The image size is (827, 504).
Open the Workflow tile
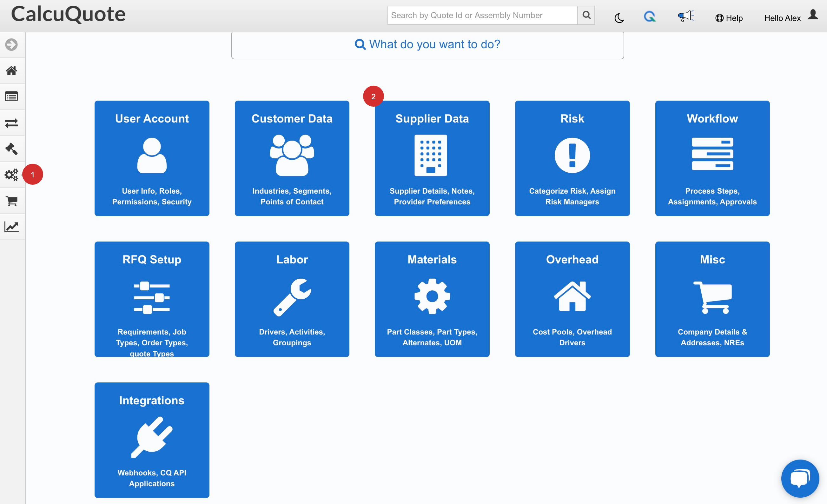click(x=712, y=158)
